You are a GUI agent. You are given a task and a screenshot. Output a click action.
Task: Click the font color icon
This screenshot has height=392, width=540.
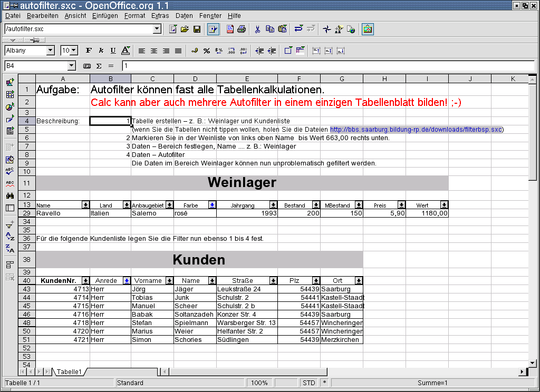126,51
